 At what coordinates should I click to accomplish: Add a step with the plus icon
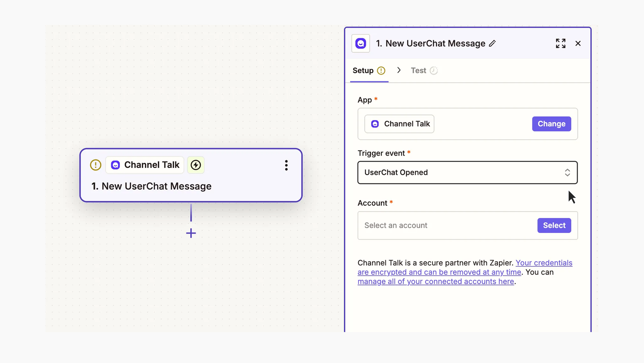(191, 233)
